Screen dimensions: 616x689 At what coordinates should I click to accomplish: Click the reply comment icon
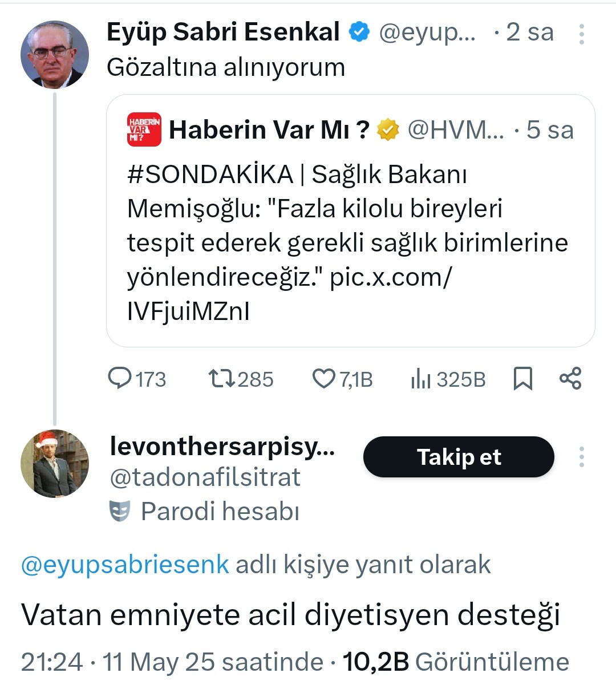120,378
